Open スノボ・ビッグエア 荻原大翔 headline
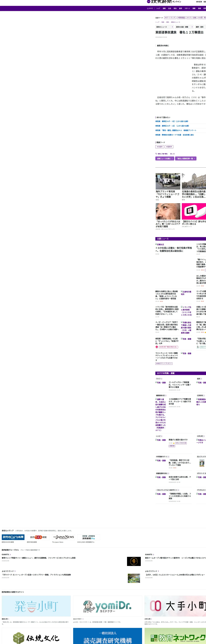Viewport: 206px width, 644px height. (167, 326)
